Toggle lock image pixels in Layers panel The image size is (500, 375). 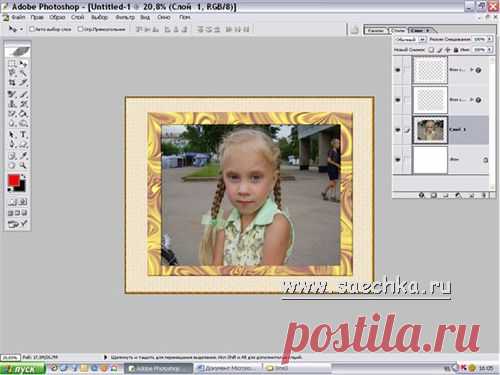click(x=440, y=50)
